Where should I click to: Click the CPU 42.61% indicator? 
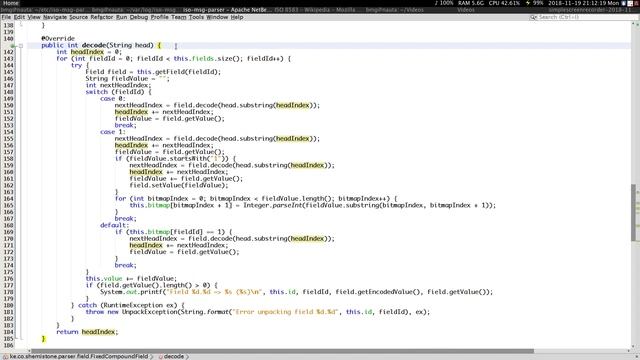tap(504, 3)
